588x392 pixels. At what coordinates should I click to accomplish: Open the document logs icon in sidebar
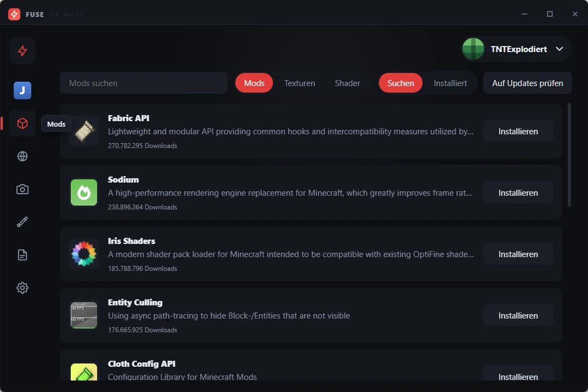coord(22,255)
